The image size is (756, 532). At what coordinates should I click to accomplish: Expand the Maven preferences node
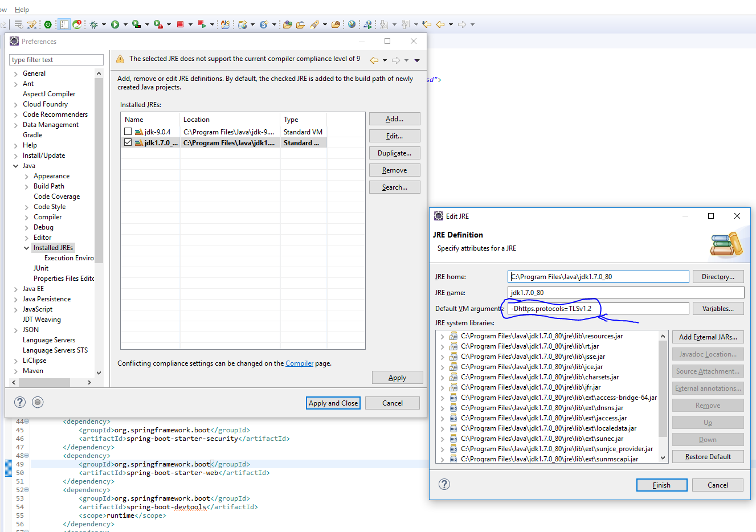tap(16, 371)
